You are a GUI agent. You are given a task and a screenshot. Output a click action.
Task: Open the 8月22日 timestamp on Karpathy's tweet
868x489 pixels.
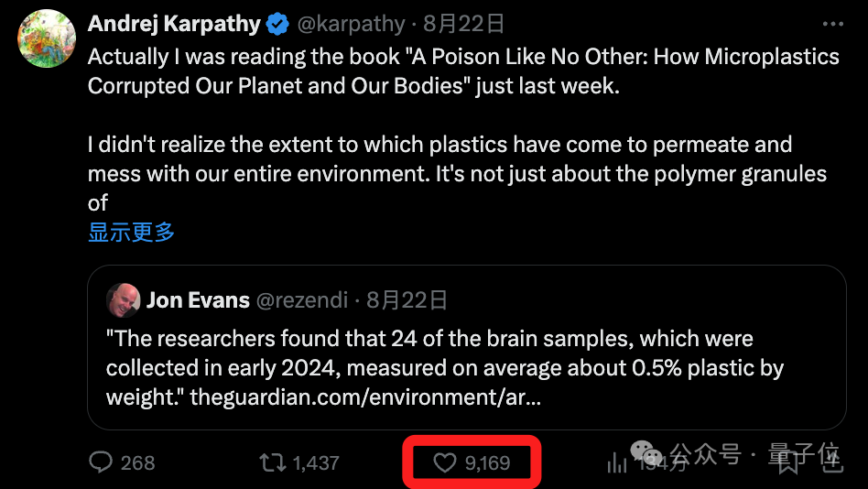464,24
